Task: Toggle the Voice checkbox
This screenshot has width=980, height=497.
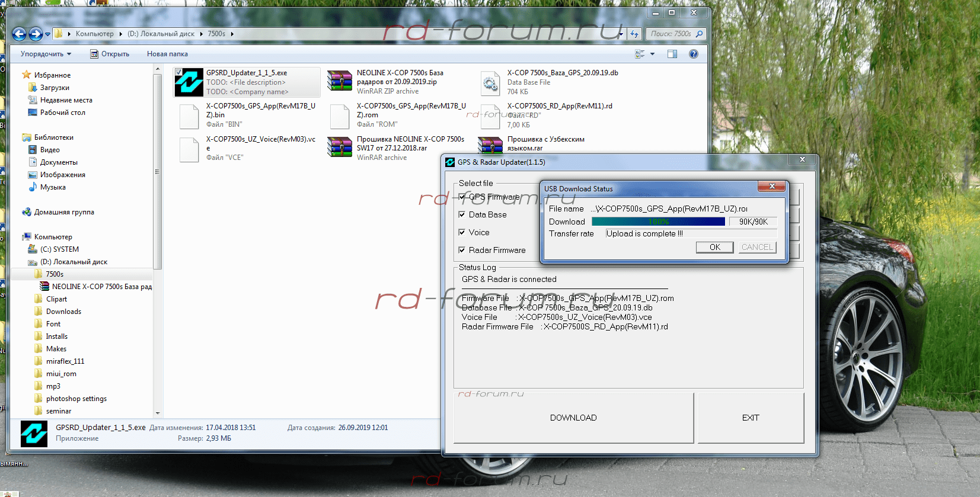Action: click(x=462, y=232)
